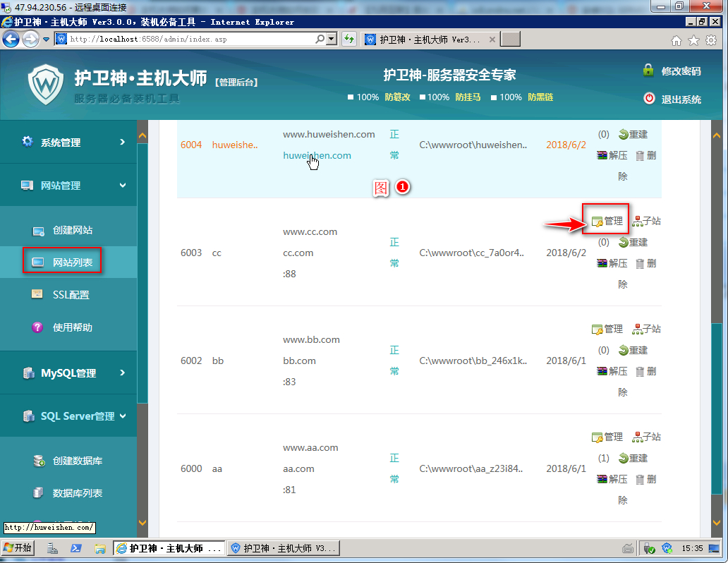The height and width of the screenshot is (563, 728).
Task: Expand the 系统管理 sidebar section
Action: click(x=68, y=142)
